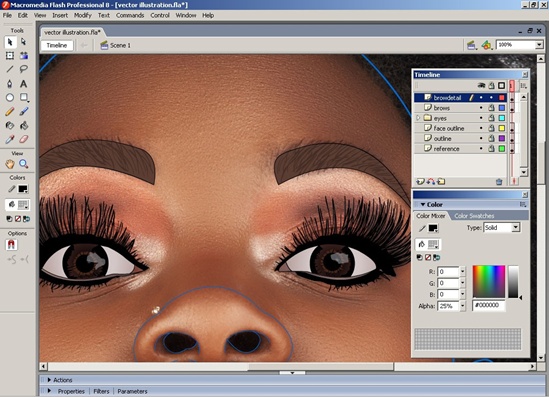Unlock the eyes layer folder
The width and height of the screenshot is (549, 397).
click(492, 118)
